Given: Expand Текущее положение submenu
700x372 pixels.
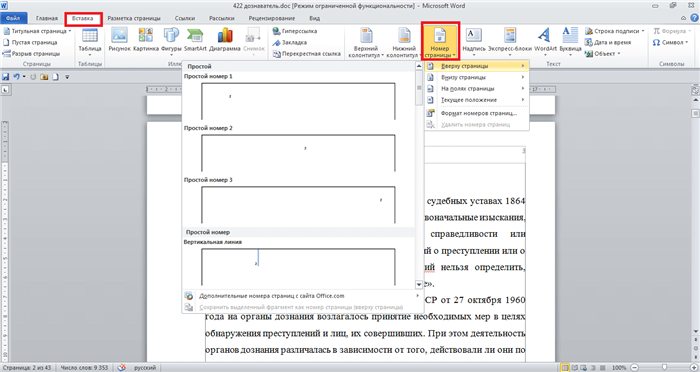Looking at the screenshot, I should [x=476, y=100].
